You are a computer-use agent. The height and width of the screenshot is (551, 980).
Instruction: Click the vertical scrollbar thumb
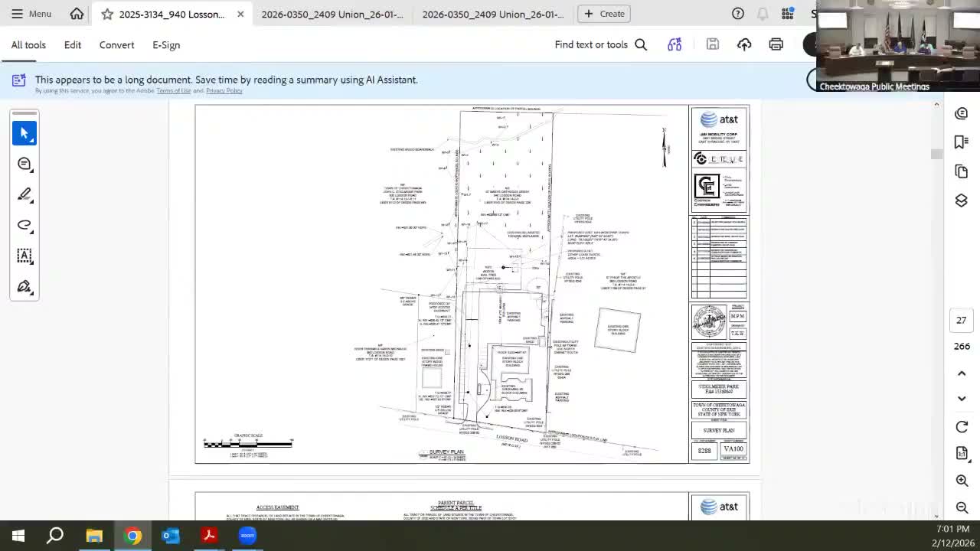(x=936, y=155)
